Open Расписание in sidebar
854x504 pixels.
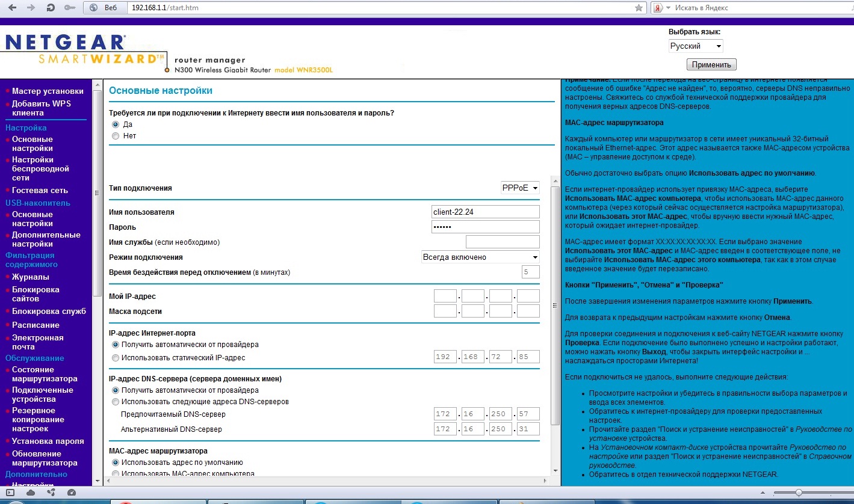tap(36, 325)
